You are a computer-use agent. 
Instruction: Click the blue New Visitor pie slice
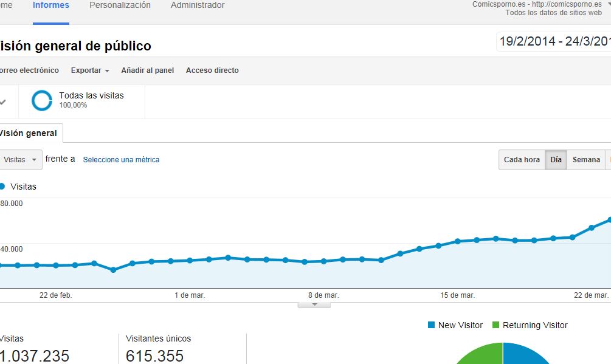pyautogui.click(x=526, y=354)
